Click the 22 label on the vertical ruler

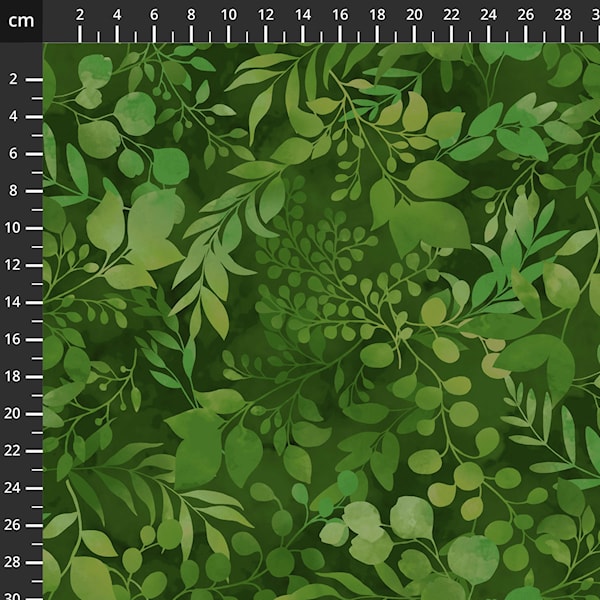pos(12,450)
